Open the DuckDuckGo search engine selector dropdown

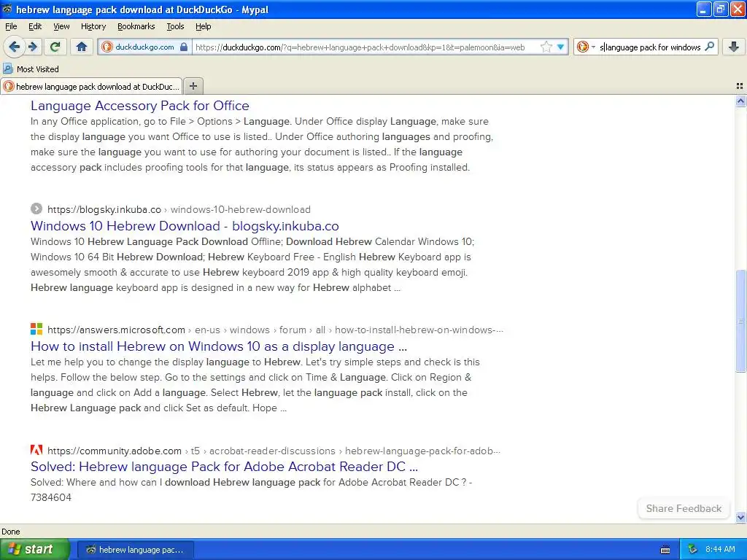point(586,47)
